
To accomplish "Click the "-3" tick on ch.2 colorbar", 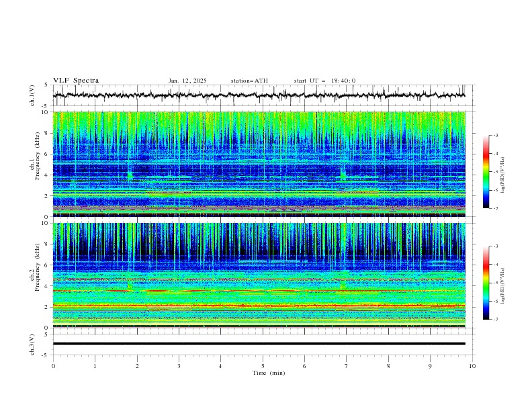I will 495,246.
